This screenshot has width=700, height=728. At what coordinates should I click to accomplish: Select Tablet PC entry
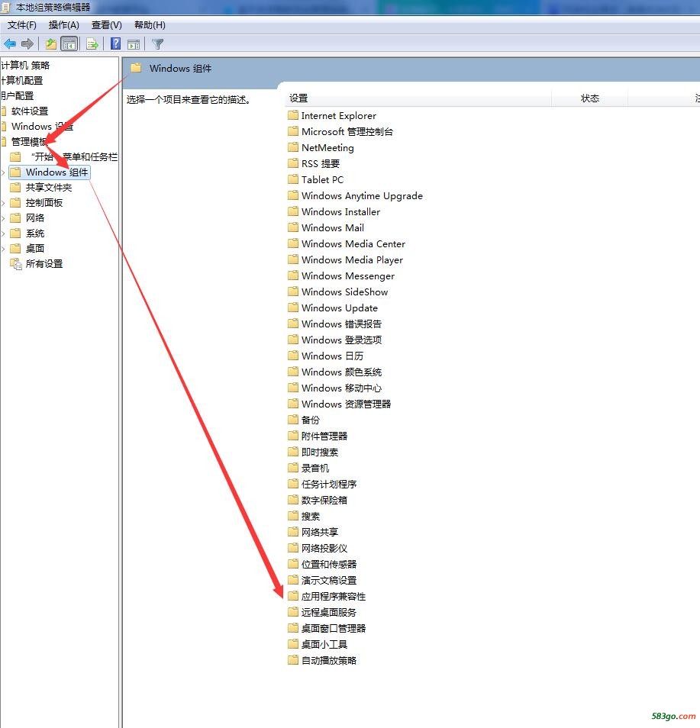point(322,179)
